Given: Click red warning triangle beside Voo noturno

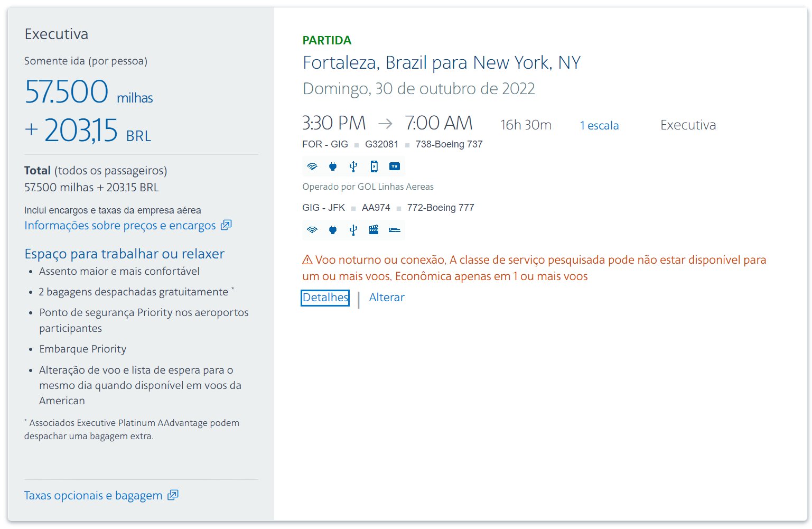Looking at the screenshot, I should tap(307, 259).
